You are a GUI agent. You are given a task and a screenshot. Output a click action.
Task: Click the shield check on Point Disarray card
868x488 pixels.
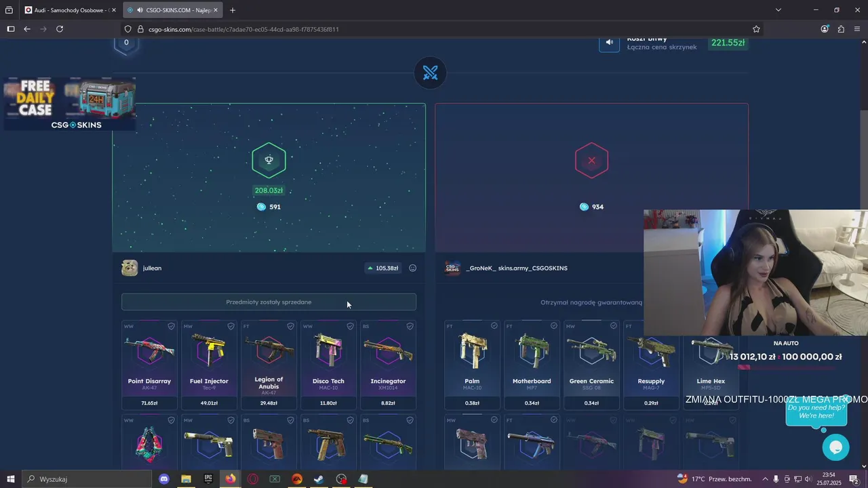tap(172, 326)
